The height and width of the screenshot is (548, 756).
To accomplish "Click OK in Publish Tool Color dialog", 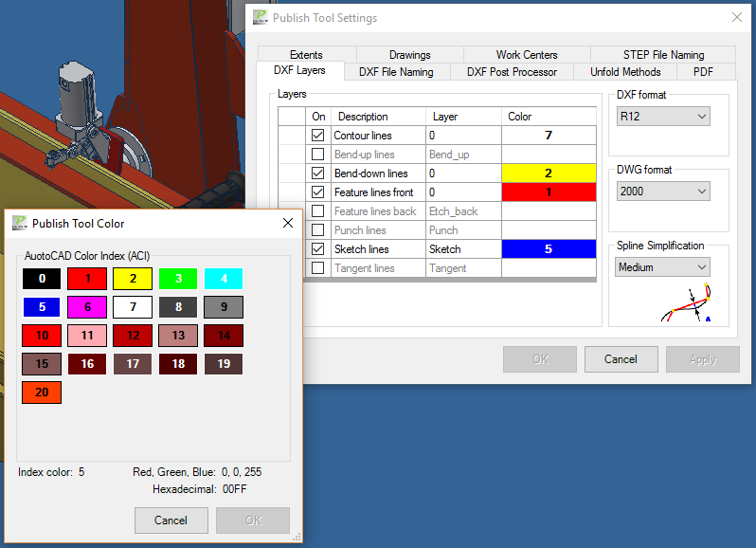I will point(253,521).
